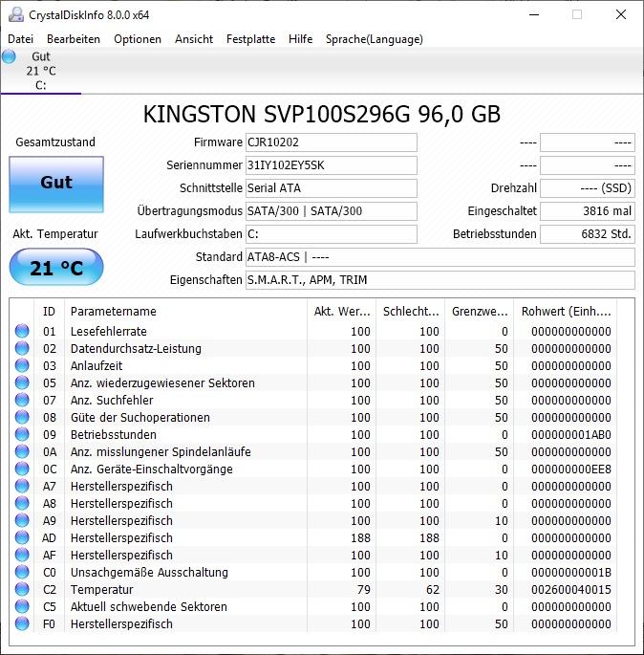This screenshot has width=644, height=655.
Task: Select the Lesefehlerrate parameter text
Action: click(109, 332)
